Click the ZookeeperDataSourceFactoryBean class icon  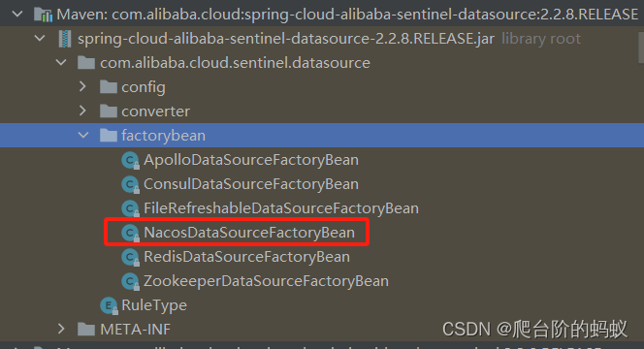point(130,281)
